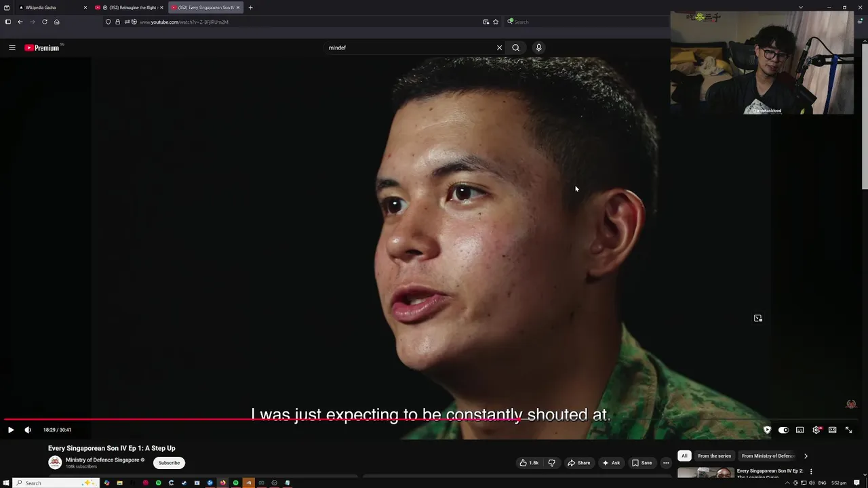The height and width of the screenshot is (488, 868).
Task: List all tabs dropdown arrow
Action: 800,7
